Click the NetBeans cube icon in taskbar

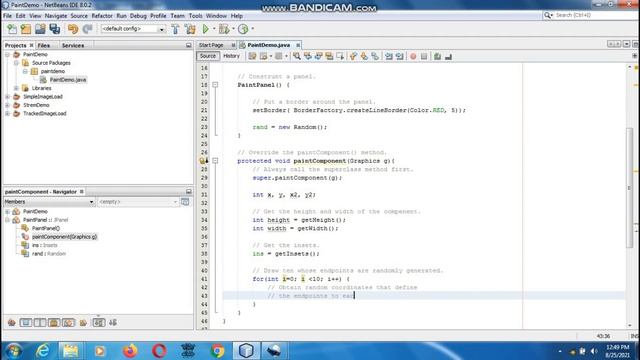246,351
